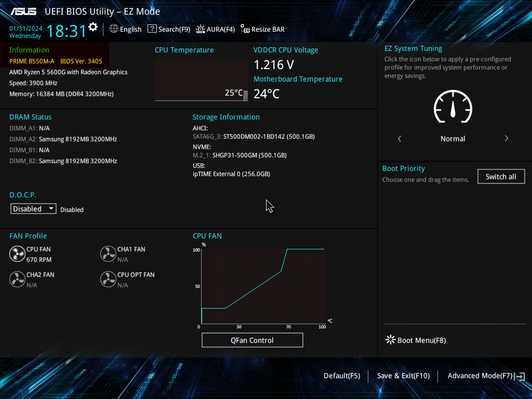This screenshot has height=399, width=532.
Task: Open the English language selector
Action: (x=125, y=29)
